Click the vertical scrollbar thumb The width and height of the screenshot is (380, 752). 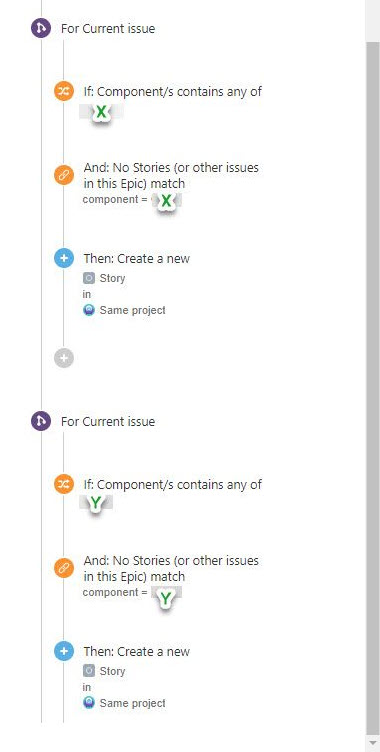coord(373,388)
